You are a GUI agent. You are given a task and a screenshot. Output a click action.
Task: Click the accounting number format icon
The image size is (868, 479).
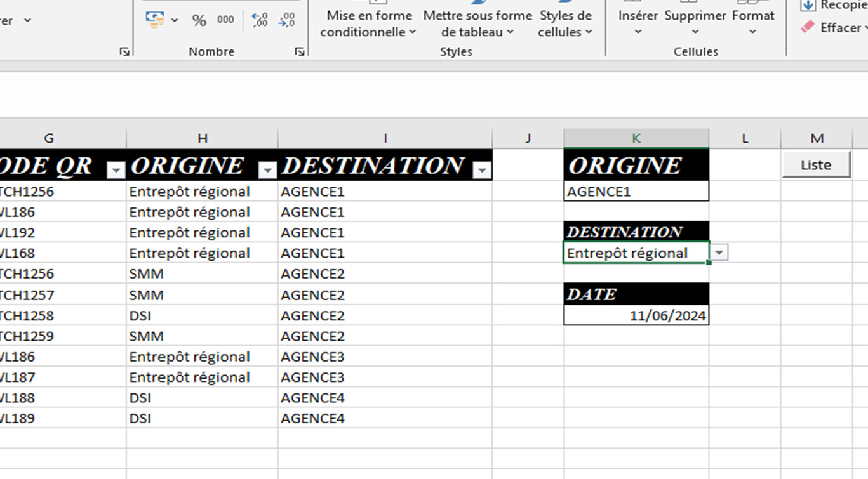[x=154, y=19]
